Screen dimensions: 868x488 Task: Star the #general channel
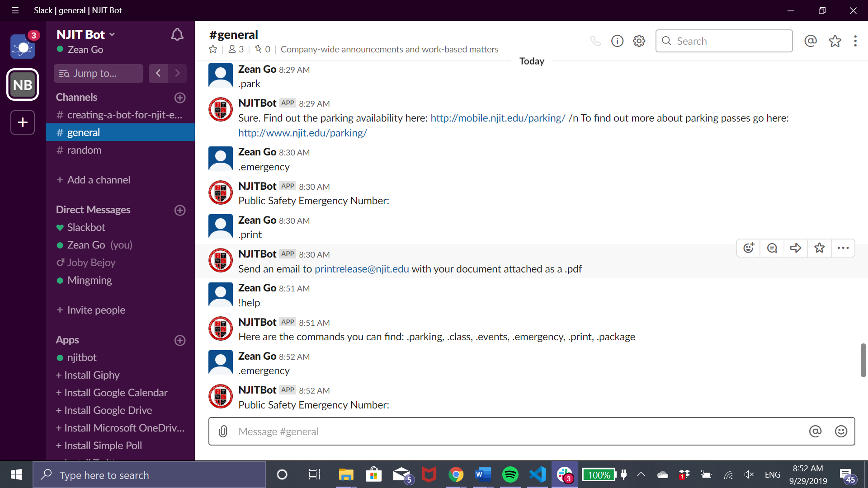(213, 49)
